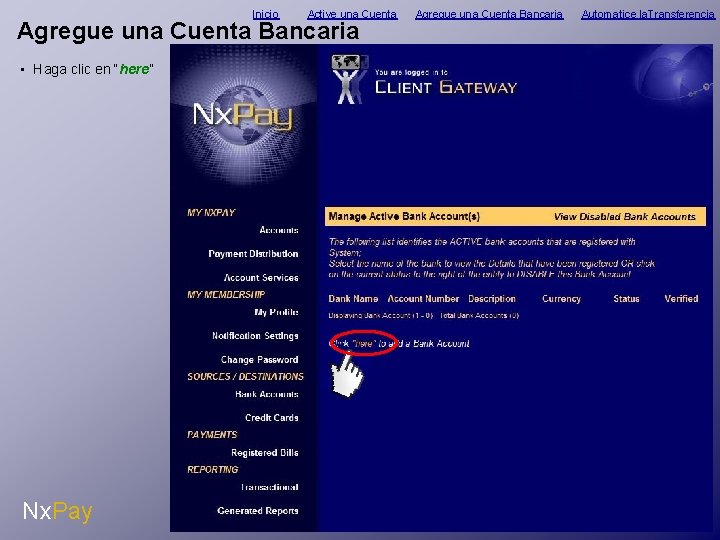Open Notification Settings in sidebar

(255, 336)
